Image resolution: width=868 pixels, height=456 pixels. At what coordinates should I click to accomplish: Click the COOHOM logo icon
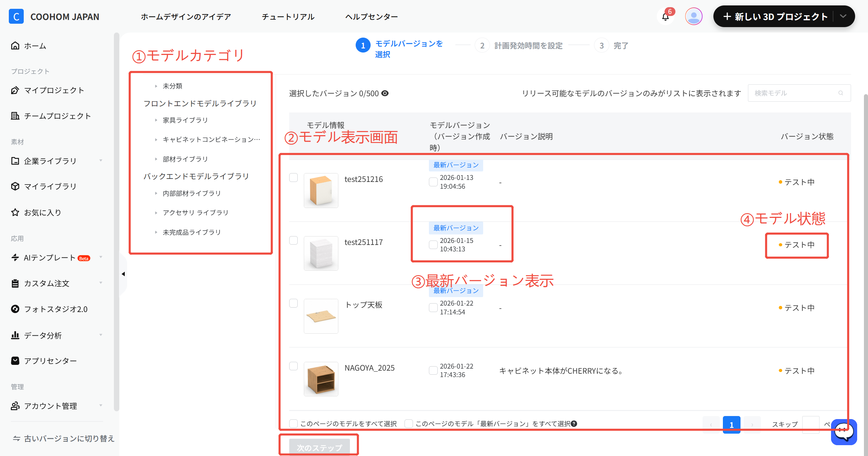coord(16,16)
